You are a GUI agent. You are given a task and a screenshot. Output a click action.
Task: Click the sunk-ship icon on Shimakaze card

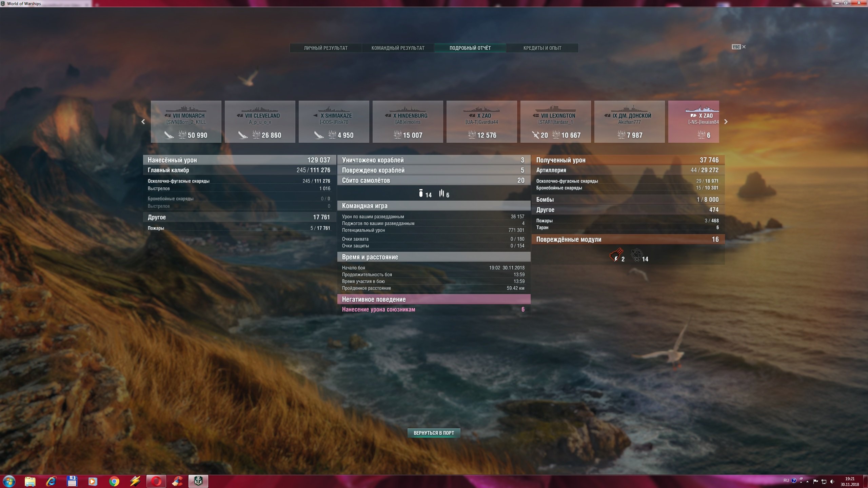click(x=319, y=135)
